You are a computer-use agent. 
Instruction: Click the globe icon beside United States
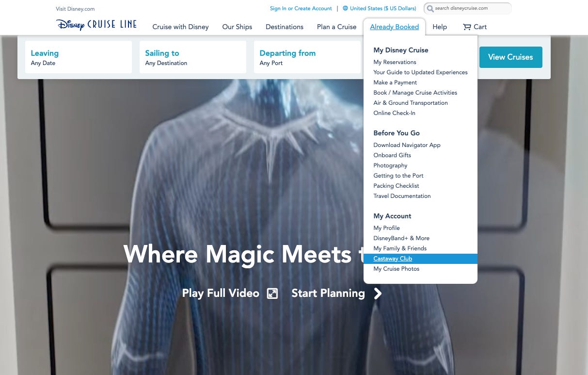click(345, 8)
